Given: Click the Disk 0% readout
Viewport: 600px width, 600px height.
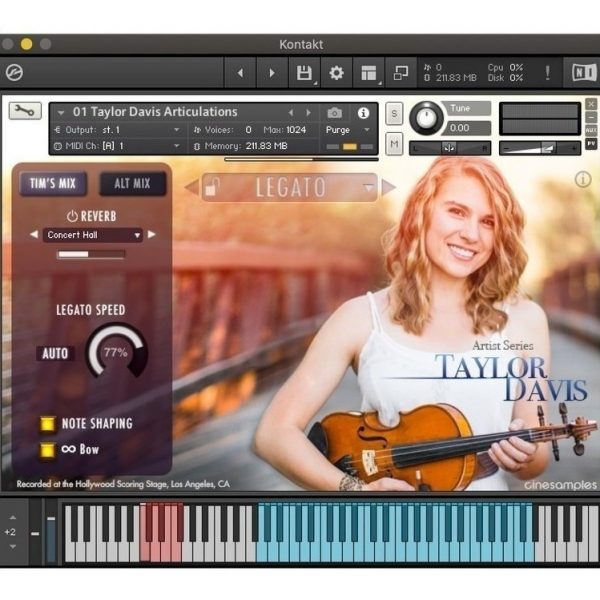Looking at the screenshot, I should click(x=505, y=78).
